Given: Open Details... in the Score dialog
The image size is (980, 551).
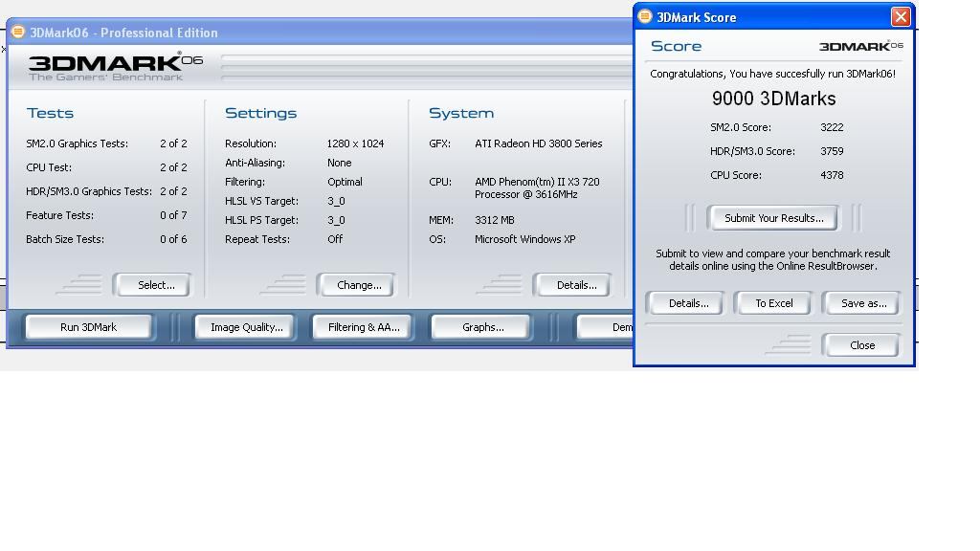Looking at the screenshot, I should 685,303.
